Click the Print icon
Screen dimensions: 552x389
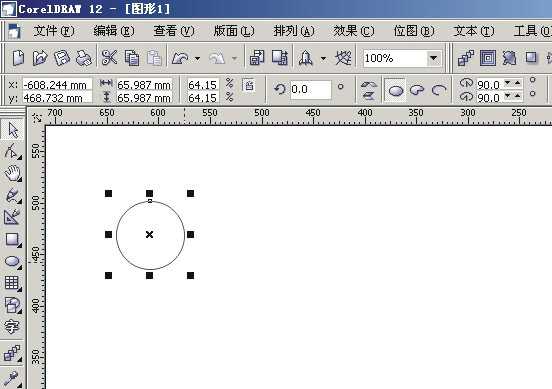(84, 58)
